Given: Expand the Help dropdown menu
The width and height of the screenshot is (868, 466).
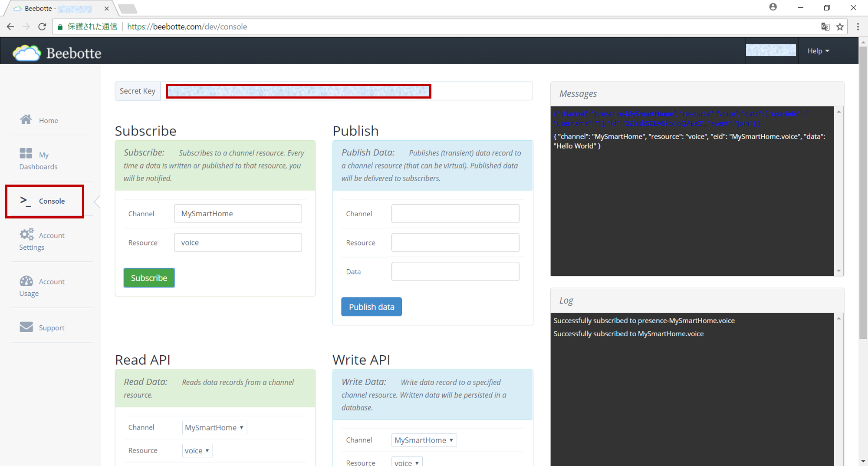Looking at the screenshot, I should click(818, 51).
